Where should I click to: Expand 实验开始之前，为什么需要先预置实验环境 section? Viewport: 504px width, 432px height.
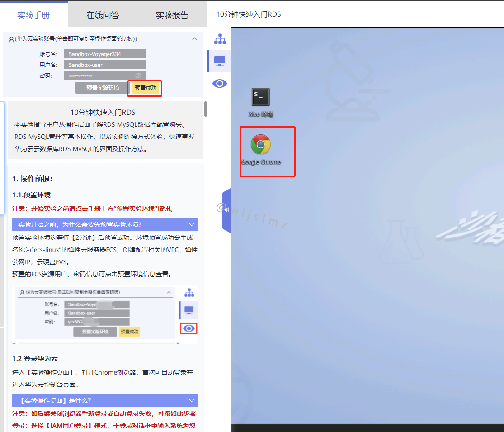(105, 224)
